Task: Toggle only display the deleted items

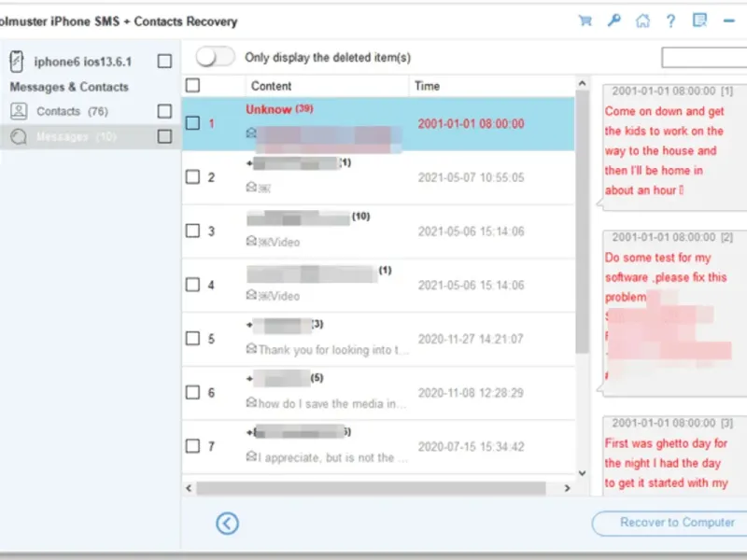Action: tap(215, 57)
